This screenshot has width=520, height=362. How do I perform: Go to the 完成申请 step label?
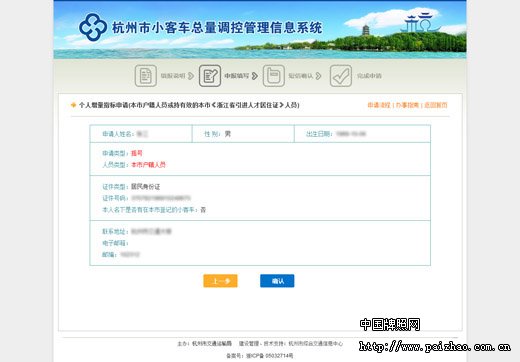tap(369, 76)
